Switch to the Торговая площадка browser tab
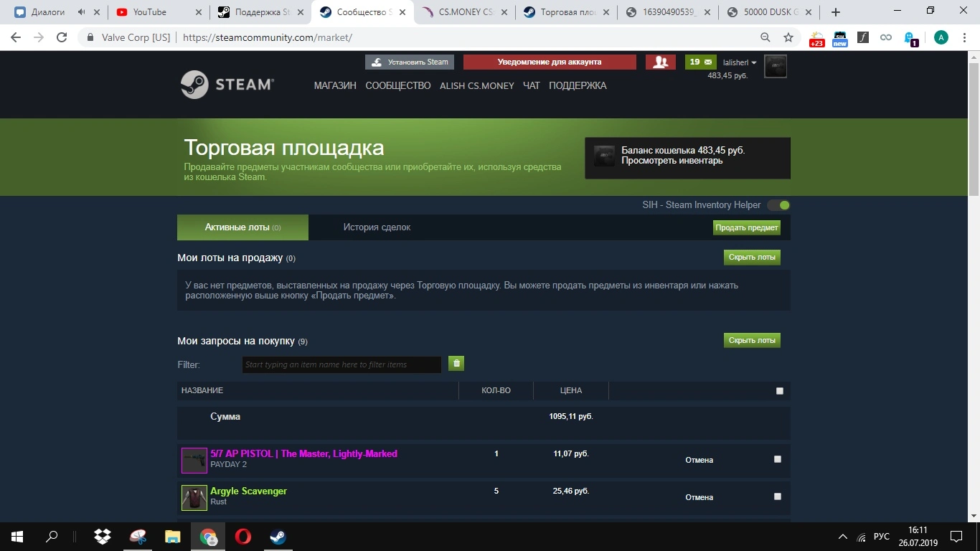The image size is (980, 551). point(566,12)
